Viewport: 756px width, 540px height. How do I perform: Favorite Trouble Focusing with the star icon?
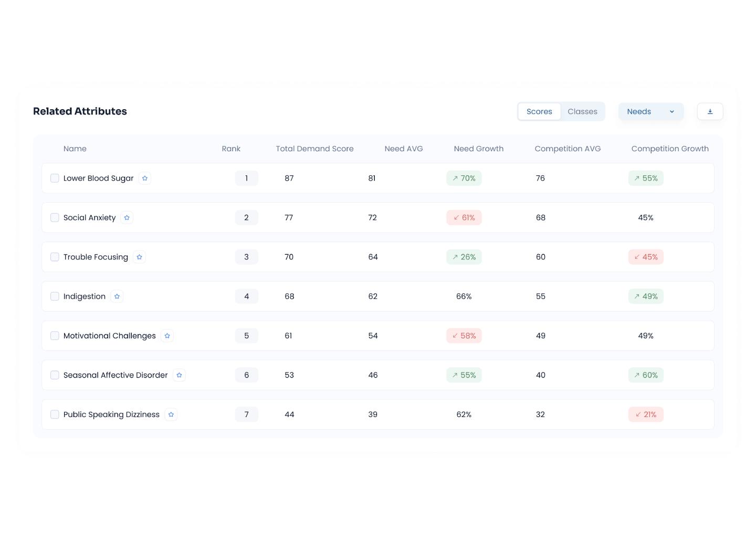[x=139, y=257]
